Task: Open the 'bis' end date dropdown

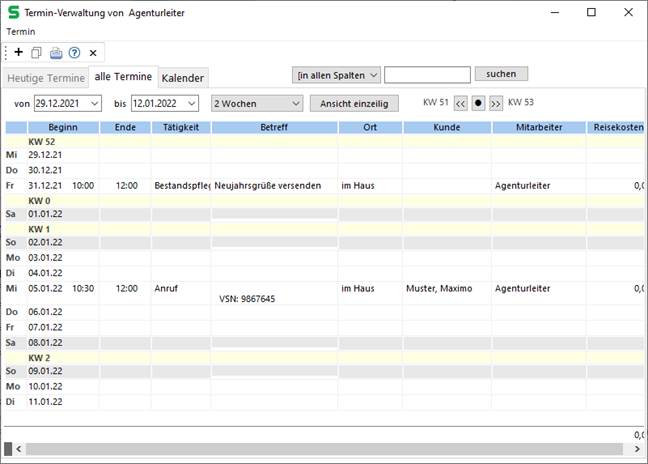Action: pos(192,103)
